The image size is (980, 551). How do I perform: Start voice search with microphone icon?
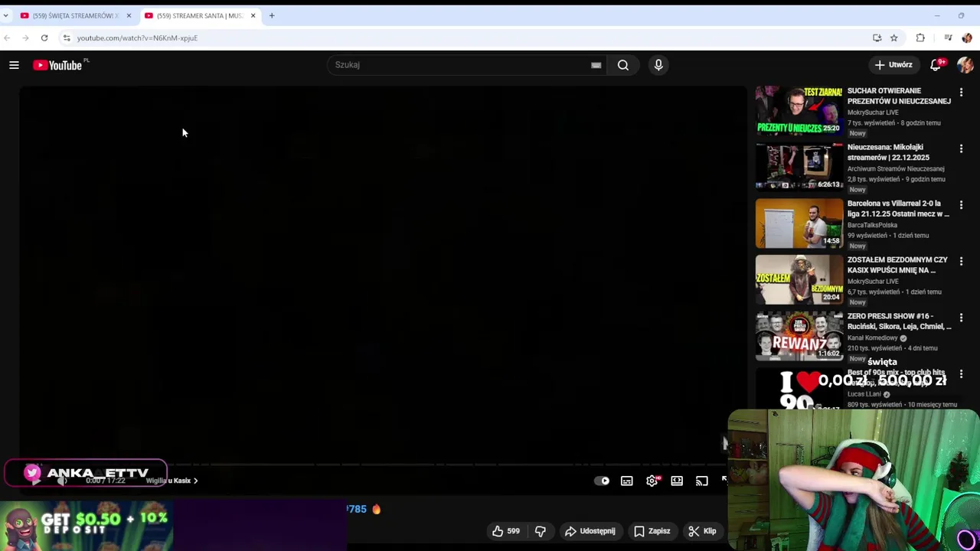(658, 65)
